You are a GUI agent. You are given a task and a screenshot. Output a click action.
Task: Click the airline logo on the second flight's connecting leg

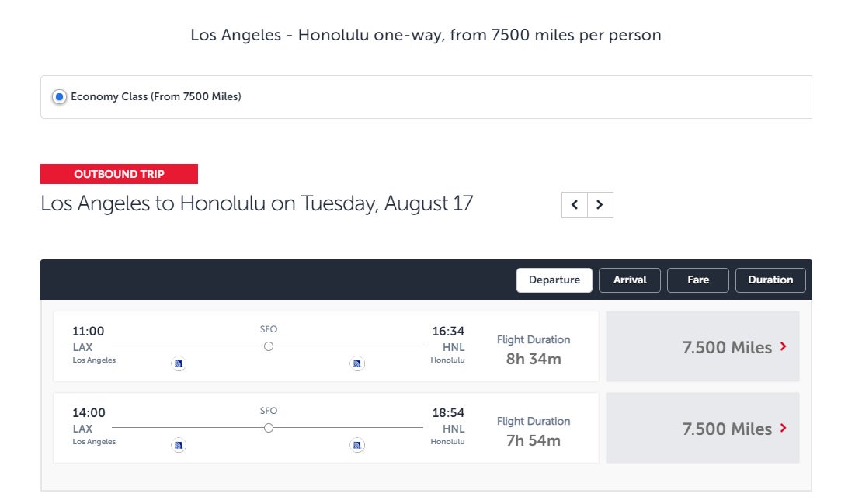[x=356, y=445]
